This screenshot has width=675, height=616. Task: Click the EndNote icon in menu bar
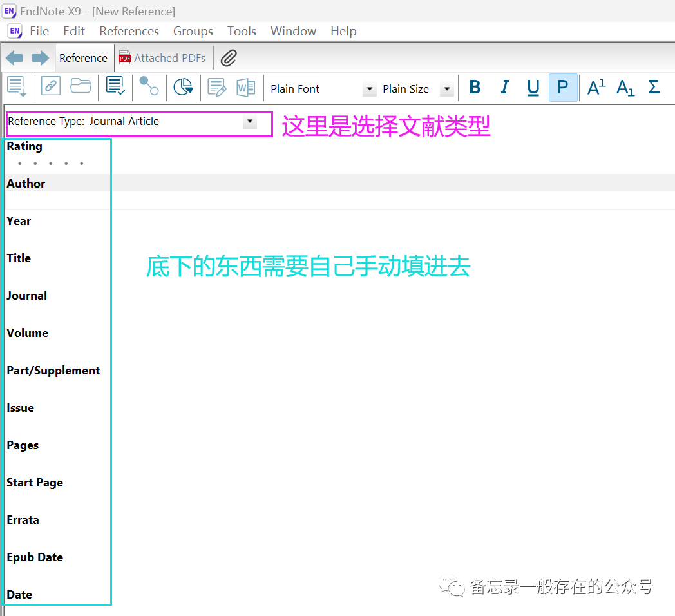point(15,31)
